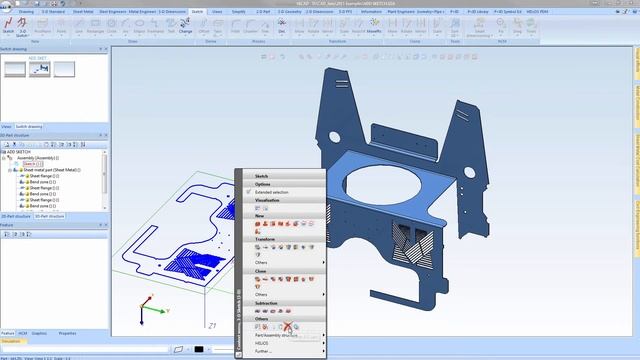640x360 pixels.
Task: Activate the Text tool in ribbon
Action: tap(171, 26)
